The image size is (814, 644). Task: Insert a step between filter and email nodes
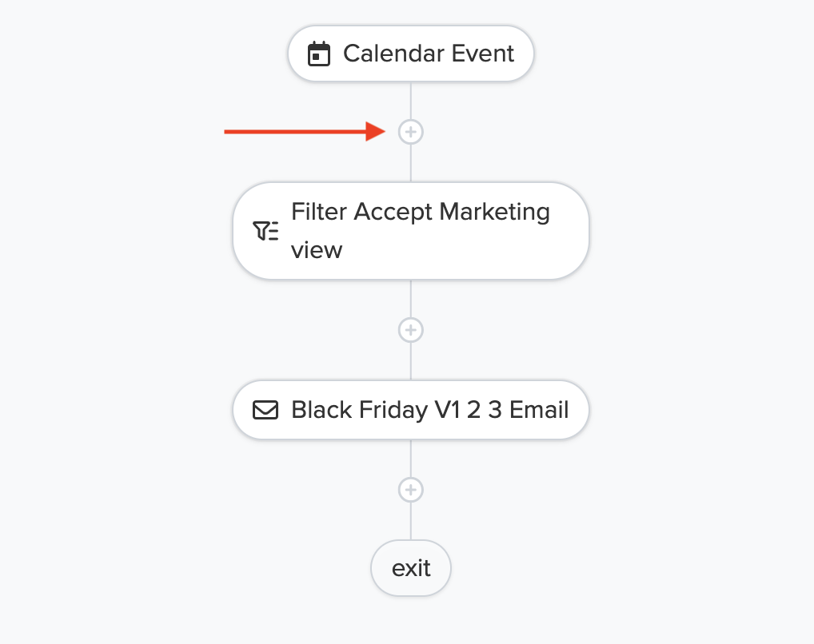411,330
